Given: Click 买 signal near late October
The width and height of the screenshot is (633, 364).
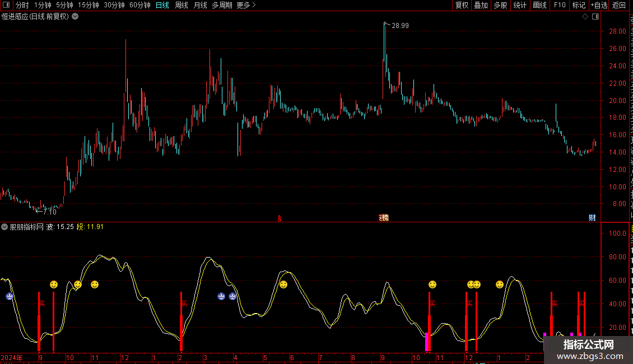Looking at the screenshot, I should [x=432, y=304].
